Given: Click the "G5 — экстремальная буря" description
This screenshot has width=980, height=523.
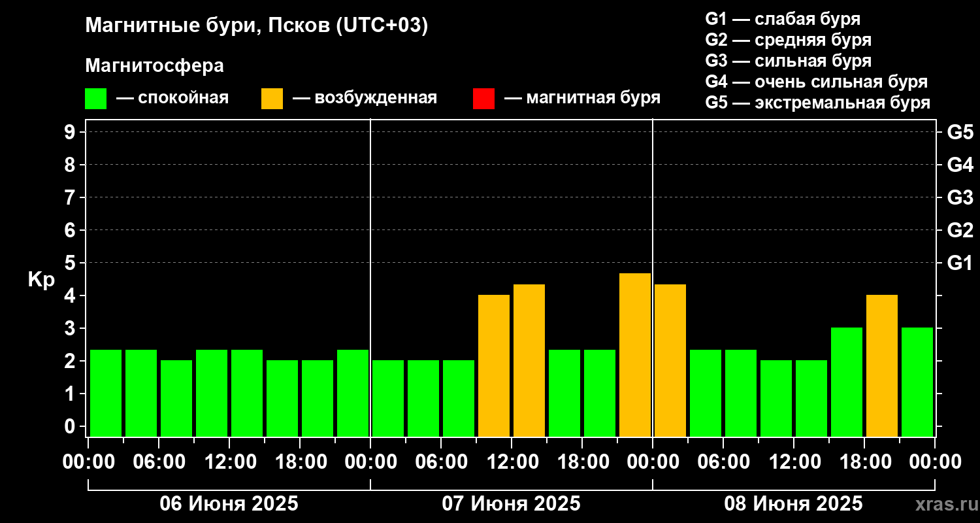Looking at the screenshot, I should pyautogui.click(x=818, y=103).
